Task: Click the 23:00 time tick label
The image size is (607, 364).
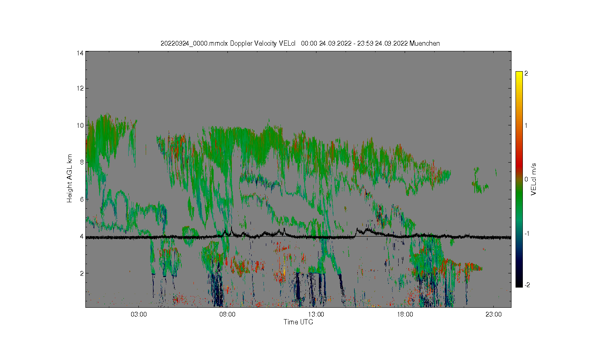Action: [x=493, y=315]
